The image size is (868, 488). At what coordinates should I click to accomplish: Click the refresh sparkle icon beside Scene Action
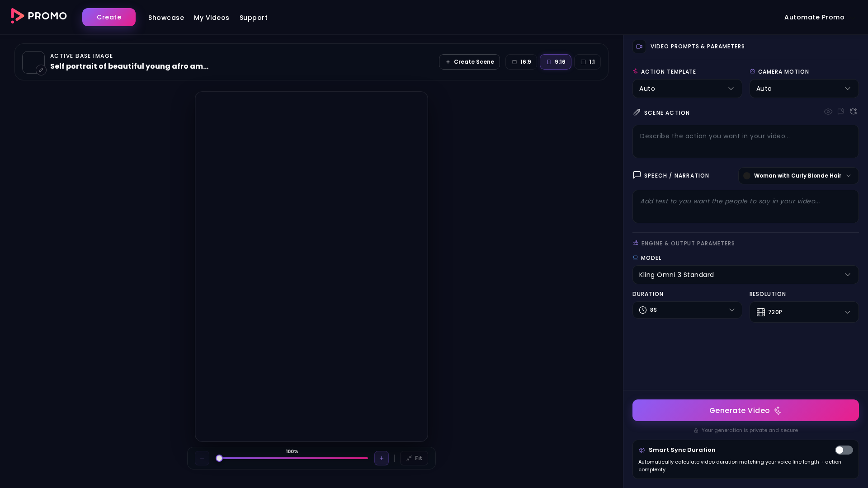pos(853,112)
